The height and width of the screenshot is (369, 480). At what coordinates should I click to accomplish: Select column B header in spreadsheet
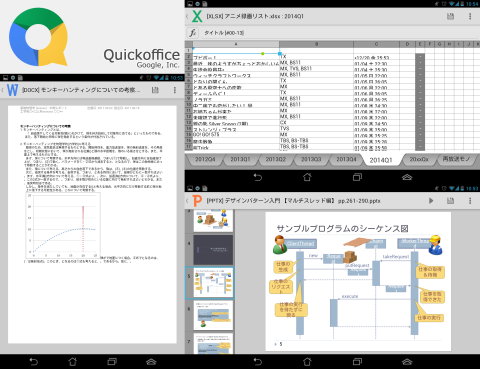pyautogui.click(x=316, y=44)
